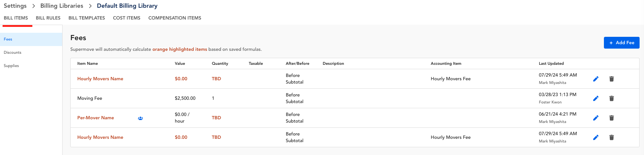
Task: Click trash icon on the topmost Hourly Movers Name row
Action: (x=612, y=79)
